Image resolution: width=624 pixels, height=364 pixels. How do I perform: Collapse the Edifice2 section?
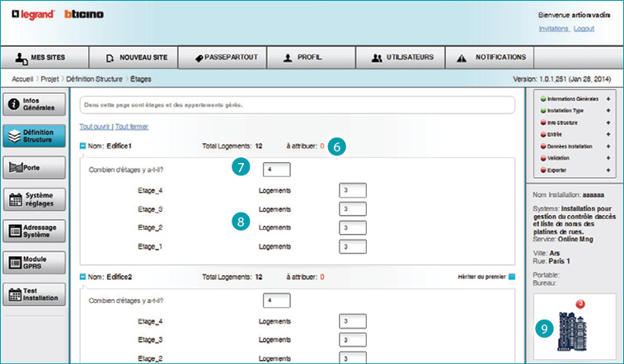pyautogui.click(x=82, y=278)
